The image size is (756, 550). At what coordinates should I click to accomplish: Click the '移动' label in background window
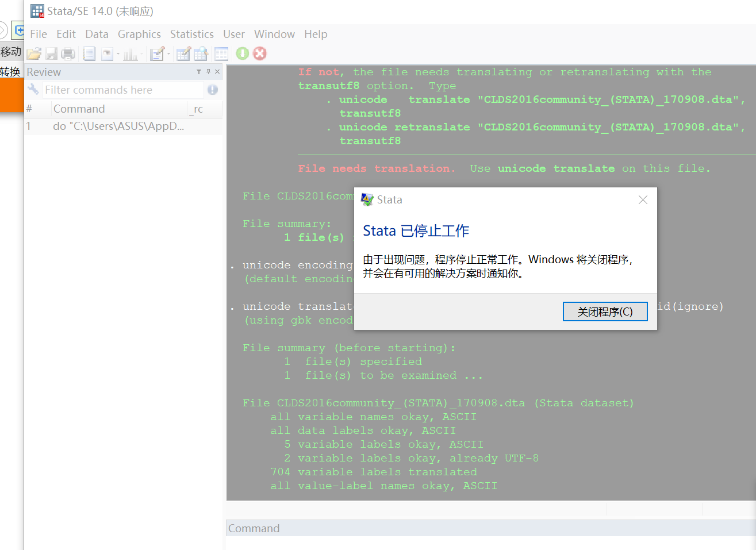click(11, 52)
